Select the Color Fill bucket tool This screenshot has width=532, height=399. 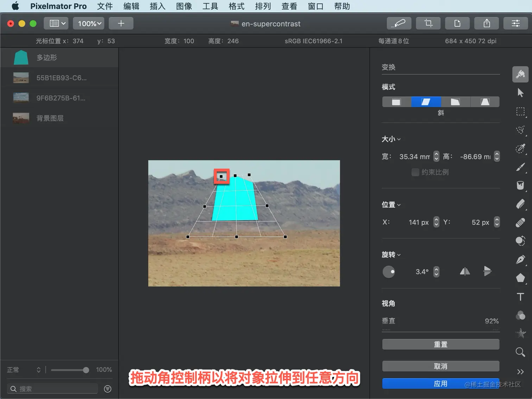[x=520, y=185]
